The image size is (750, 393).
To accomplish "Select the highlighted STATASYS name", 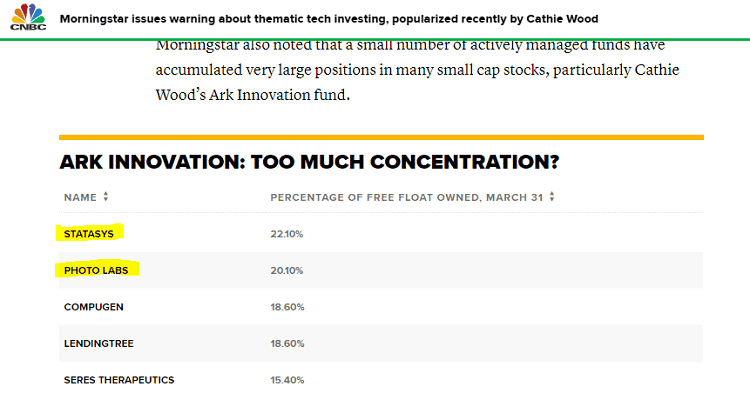I will (x=89, y=234).
